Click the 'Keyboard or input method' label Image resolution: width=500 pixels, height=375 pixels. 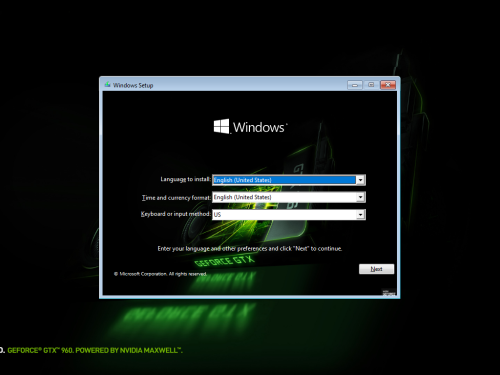point(176,214)
